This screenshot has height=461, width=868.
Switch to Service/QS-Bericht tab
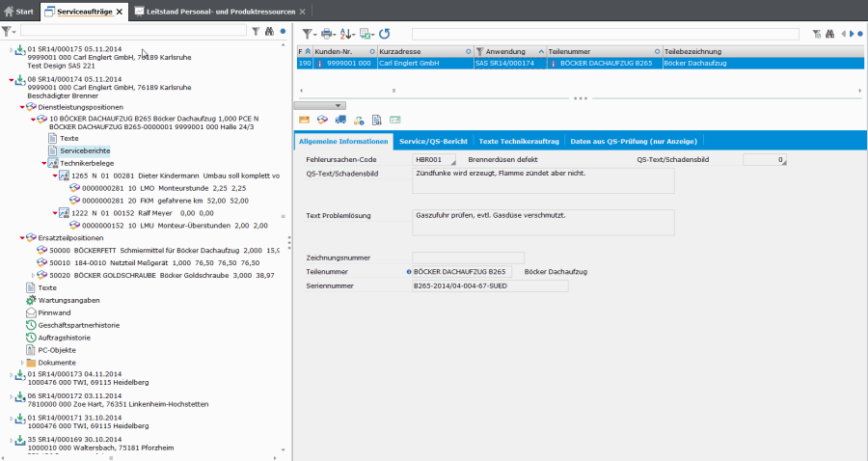[x=433, y=141]
